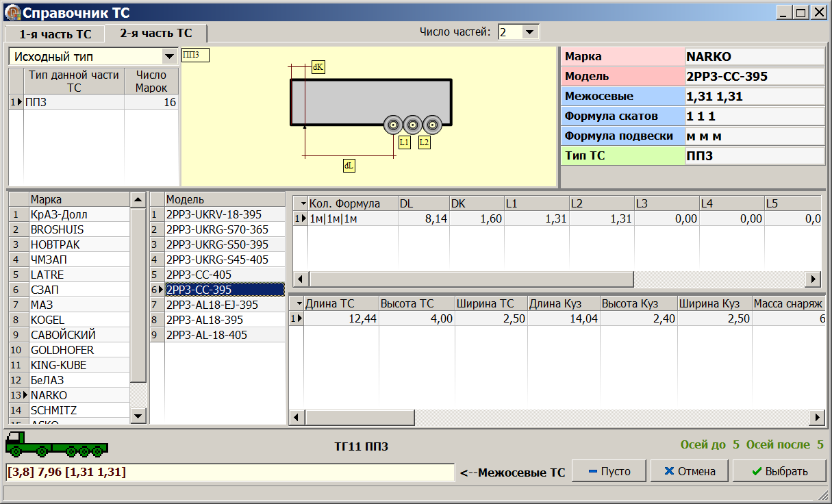Select model 2PP3-AL18-395
832x504 pixels.
click(x=225, y=320)
